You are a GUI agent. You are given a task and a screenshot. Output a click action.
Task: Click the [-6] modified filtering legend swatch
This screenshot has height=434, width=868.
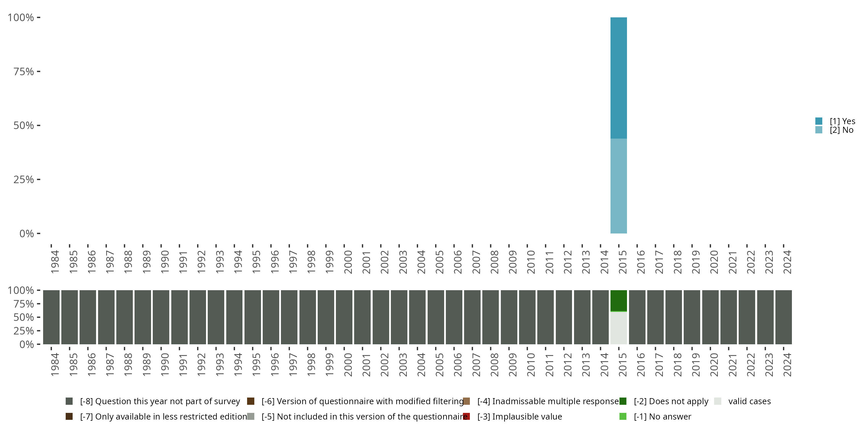pos(251,401)
